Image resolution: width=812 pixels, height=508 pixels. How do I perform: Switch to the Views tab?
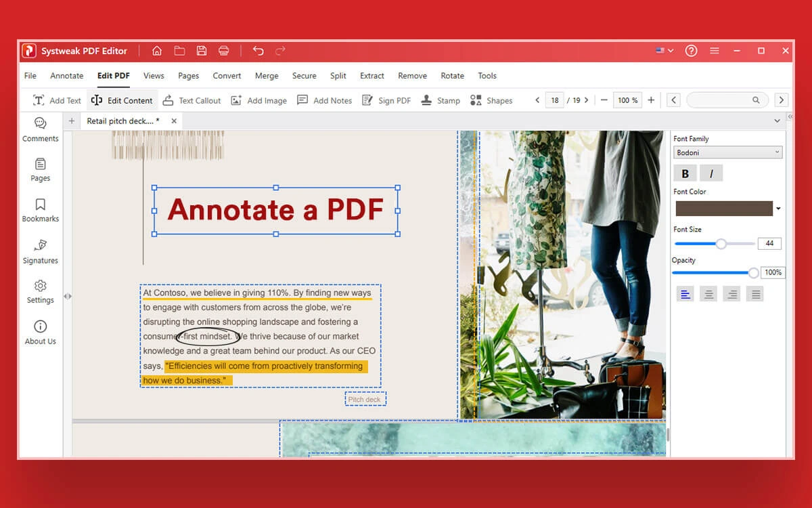[154, 76]
